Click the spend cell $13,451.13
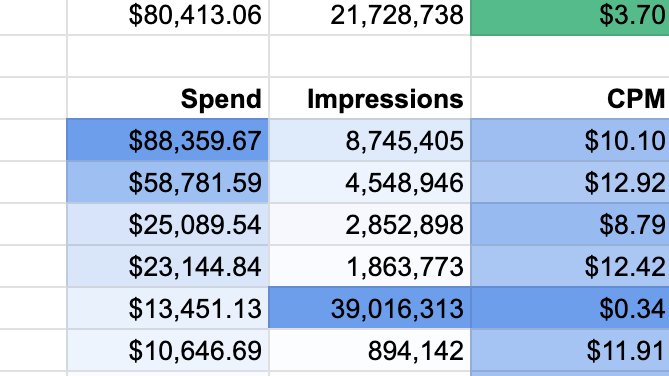Image resolution: width=669 pixels, height=376 pixels. [168, 308]
